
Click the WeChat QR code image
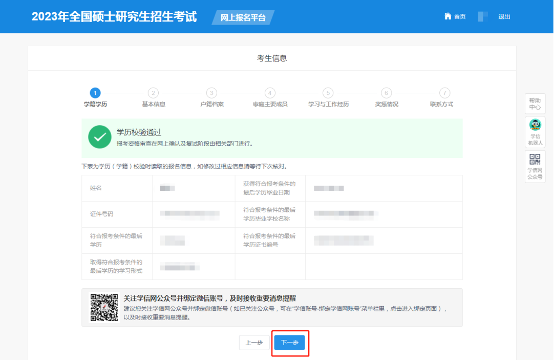pos(104,307)
